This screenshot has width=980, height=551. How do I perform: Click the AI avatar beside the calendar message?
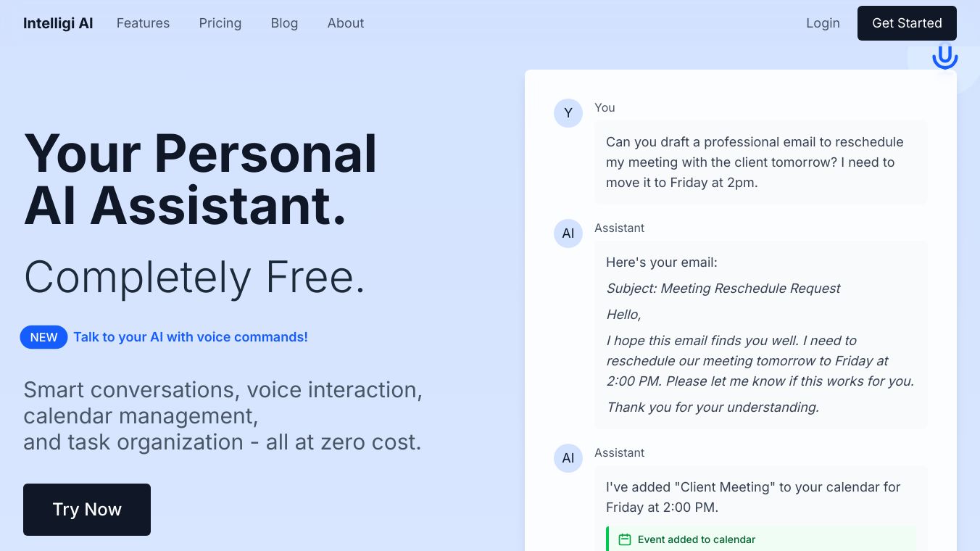coord(568,458)
